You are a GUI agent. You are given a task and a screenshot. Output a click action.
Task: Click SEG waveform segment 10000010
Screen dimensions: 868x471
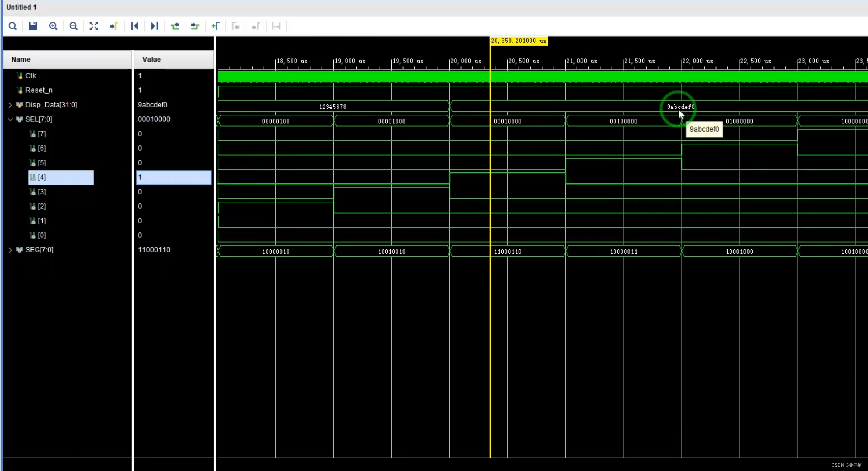pyautogui.click(x=276, y=252)
